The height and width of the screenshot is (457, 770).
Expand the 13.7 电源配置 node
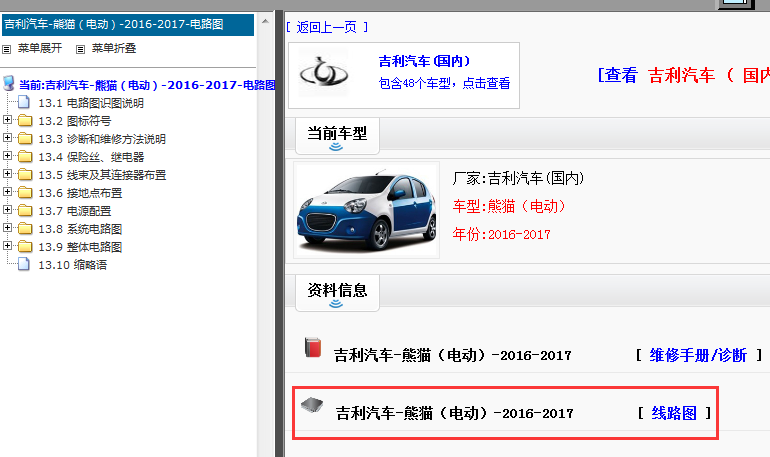click(7, 210)
